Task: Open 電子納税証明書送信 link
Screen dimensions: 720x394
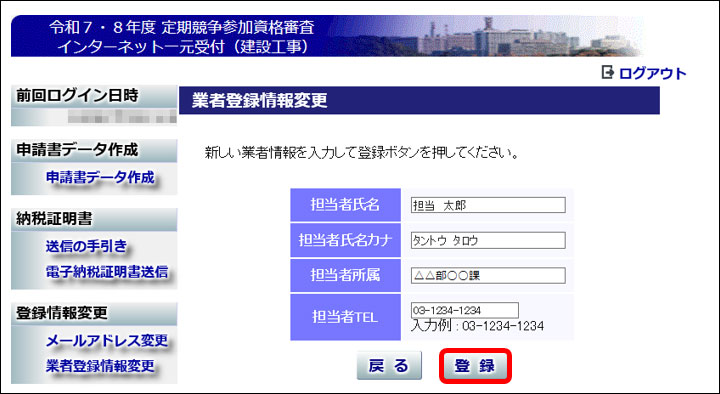Action: pos(107,272)
